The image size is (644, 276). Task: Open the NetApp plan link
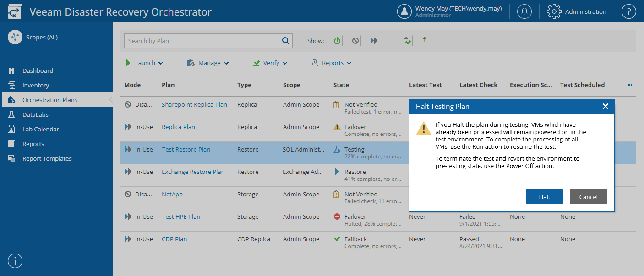172,194
